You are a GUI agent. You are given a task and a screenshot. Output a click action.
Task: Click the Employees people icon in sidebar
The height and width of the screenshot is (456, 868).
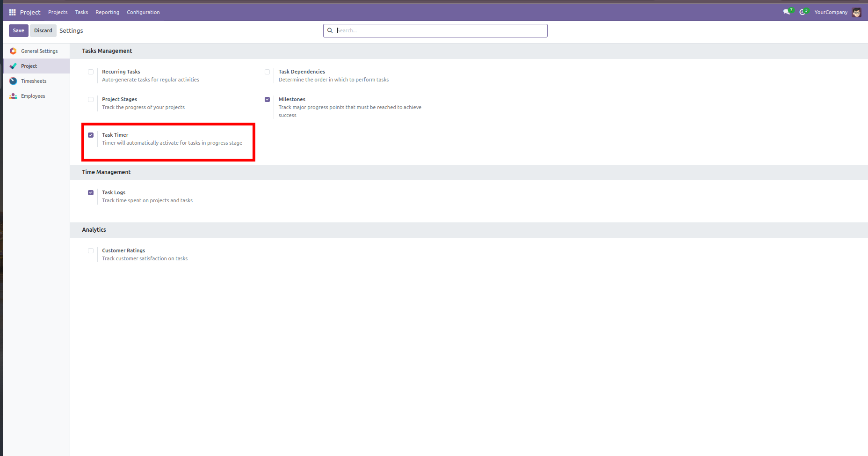tap(13, 96)
